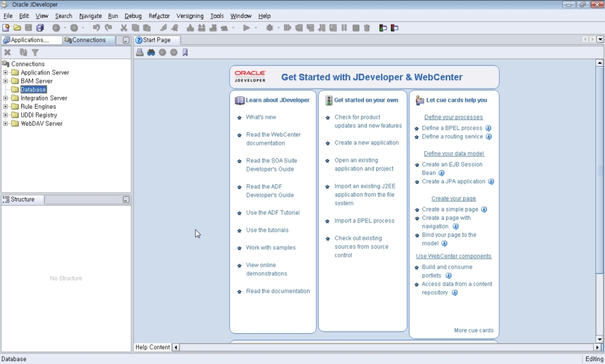Open Use the ADF Tutorial link

pyautogui.click(x=273, y=212)
